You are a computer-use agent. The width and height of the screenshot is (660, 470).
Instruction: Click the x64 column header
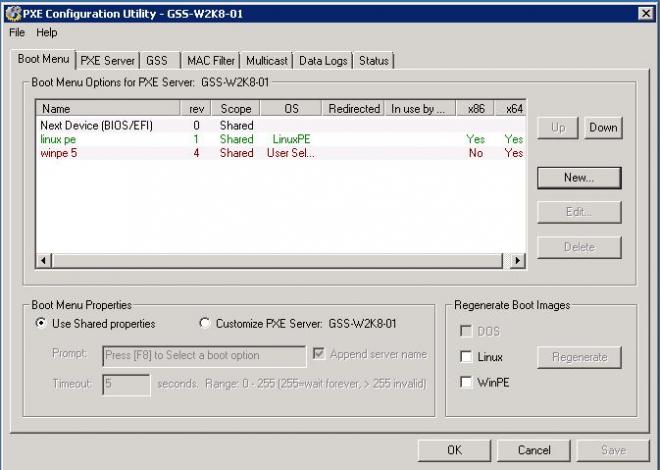pos(511,109)
